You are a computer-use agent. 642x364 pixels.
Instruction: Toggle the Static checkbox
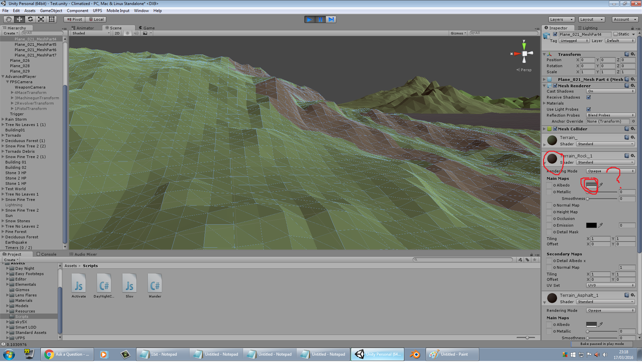(x=616, y=34)
